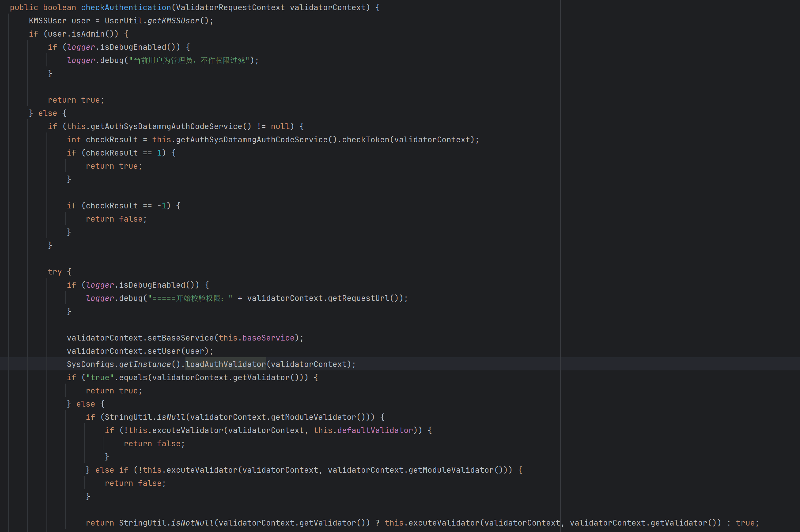Screen dimensions: 800x532
Task: Click the "true" string literal
Action: click(x=100, y=377)
